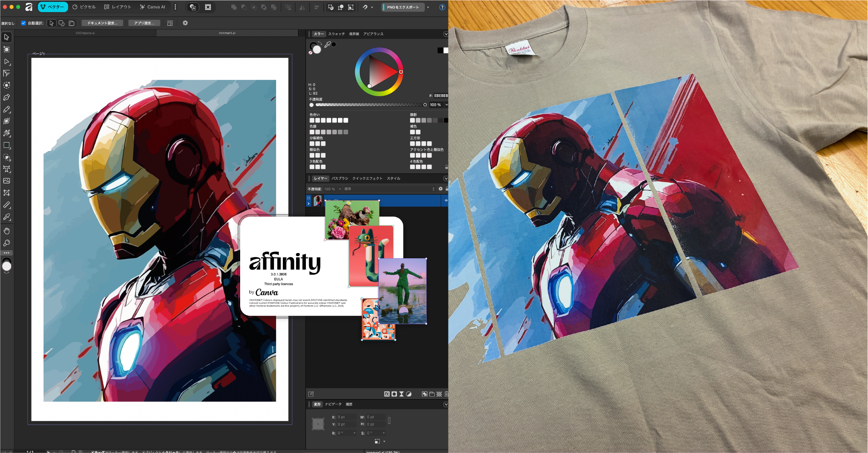The height and width of the screenshot is (453, 868).
Task: Switch to the 2001space.ai document tab
Action: tap(85, 33)
